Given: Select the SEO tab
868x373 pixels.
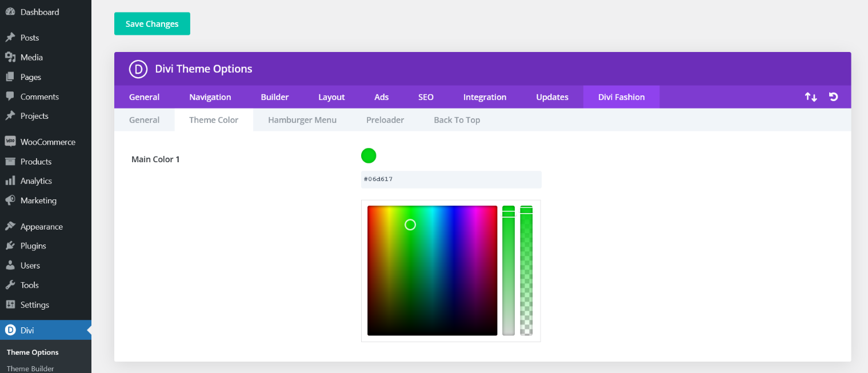Looking at the screenshot, I should tap(426, 97).
